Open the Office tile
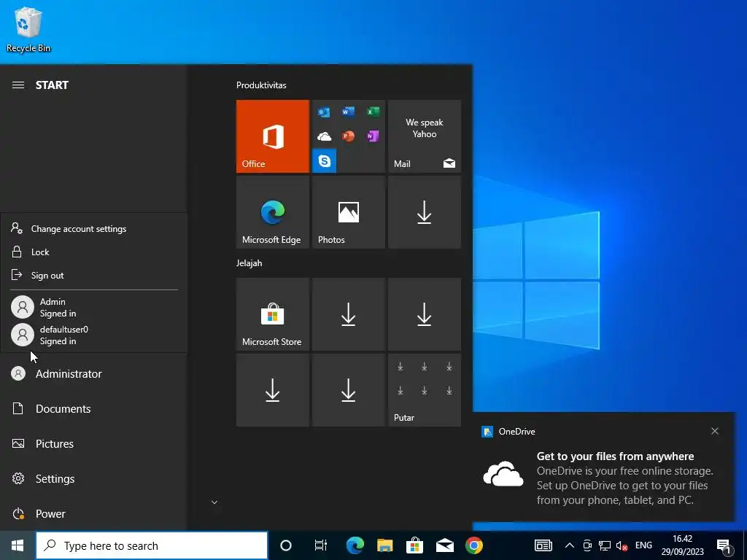747x560 pixels. click(x=273, y=136)
